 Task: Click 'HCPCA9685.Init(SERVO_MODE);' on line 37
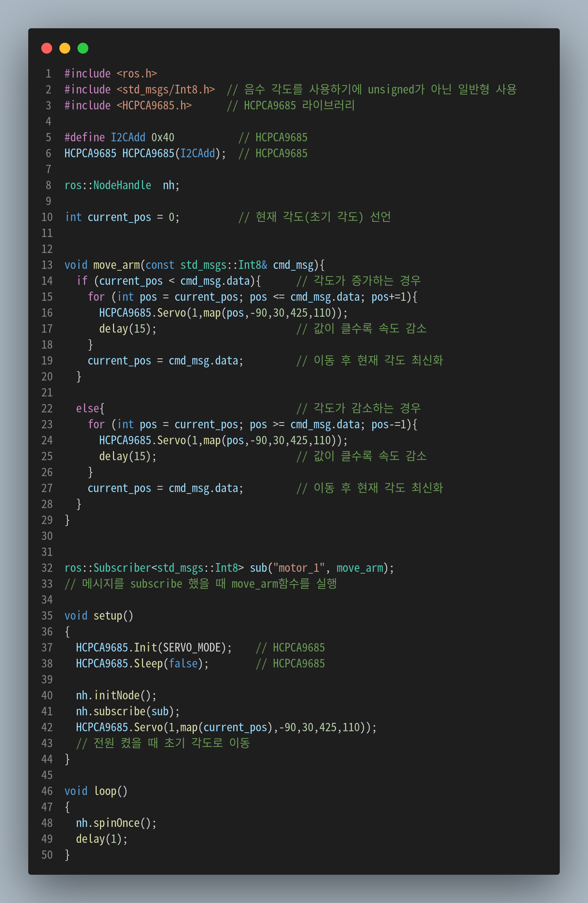[154, 647]
